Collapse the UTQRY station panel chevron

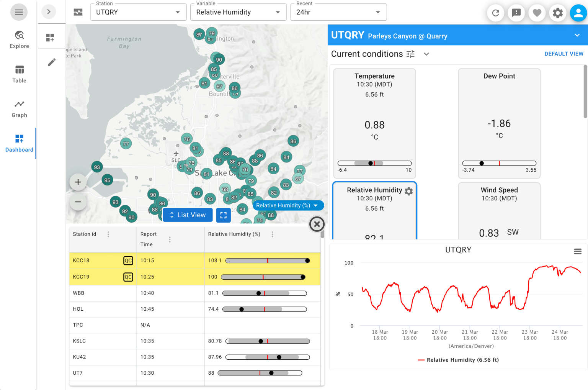[577, 35]
